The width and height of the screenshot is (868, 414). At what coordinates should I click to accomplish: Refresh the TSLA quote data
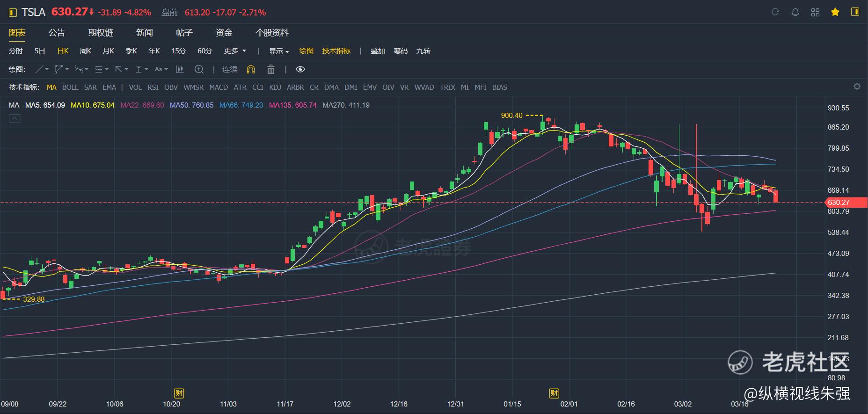[775, 12]
